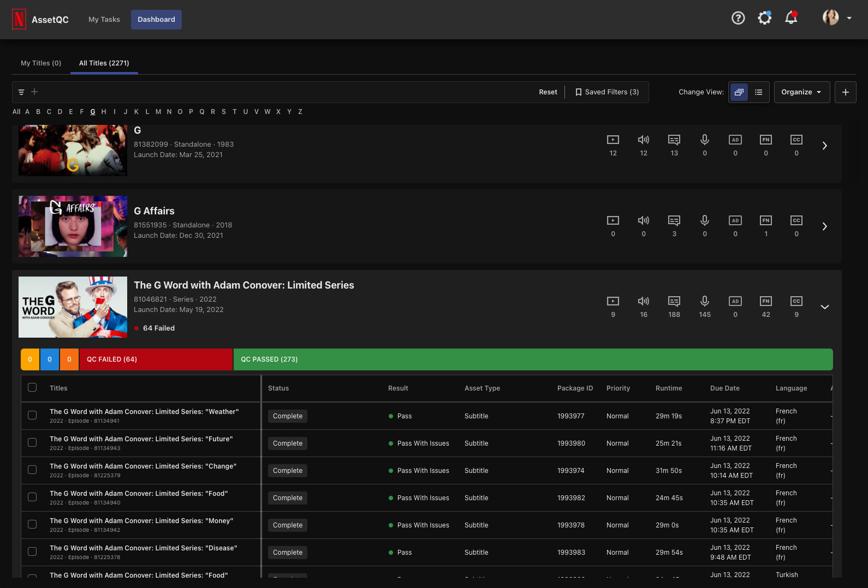Open the G Affairs title link
Screen dimensions: 868x588
pyautogui.click(x=154, y=211)
